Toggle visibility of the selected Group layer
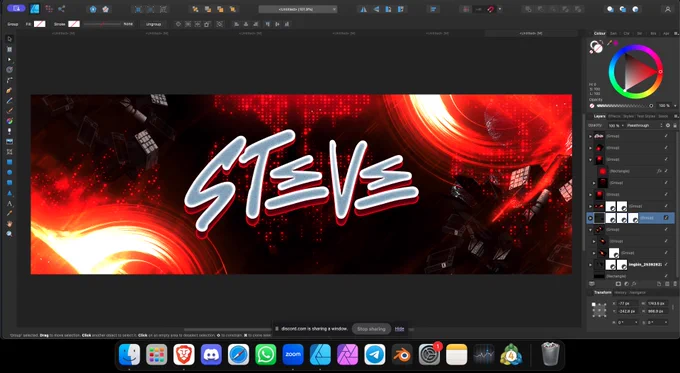This screenshot has width=680, height=373. 666,218
